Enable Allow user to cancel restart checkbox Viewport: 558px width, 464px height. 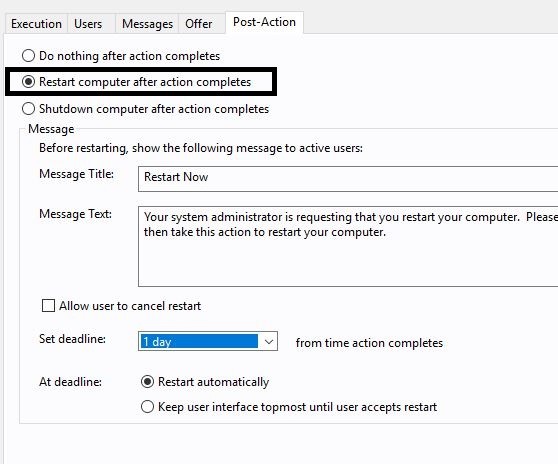pos(48,306)
